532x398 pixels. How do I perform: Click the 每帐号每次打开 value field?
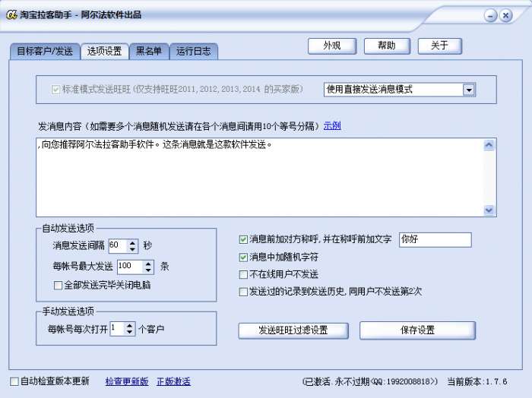pos(117,329)
